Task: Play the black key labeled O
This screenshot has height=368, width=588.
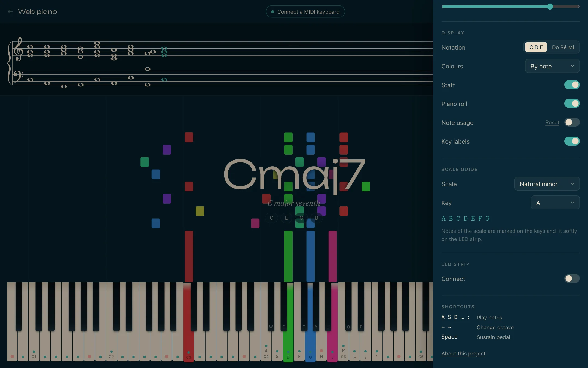Action: tap(348, 307)
